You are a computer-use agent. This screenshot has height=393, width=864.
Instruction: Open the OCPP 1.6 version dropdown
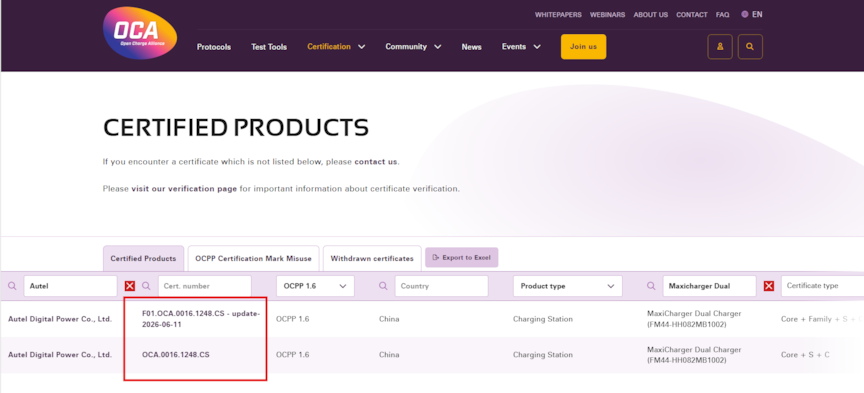coord(315,286)
